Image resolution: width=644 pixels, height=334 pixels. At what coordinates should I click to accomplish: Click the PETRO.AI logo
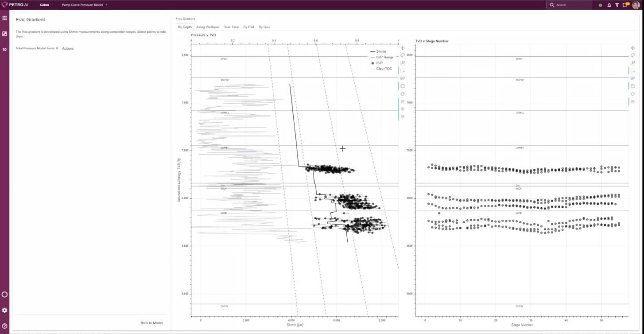click(15, 5)
